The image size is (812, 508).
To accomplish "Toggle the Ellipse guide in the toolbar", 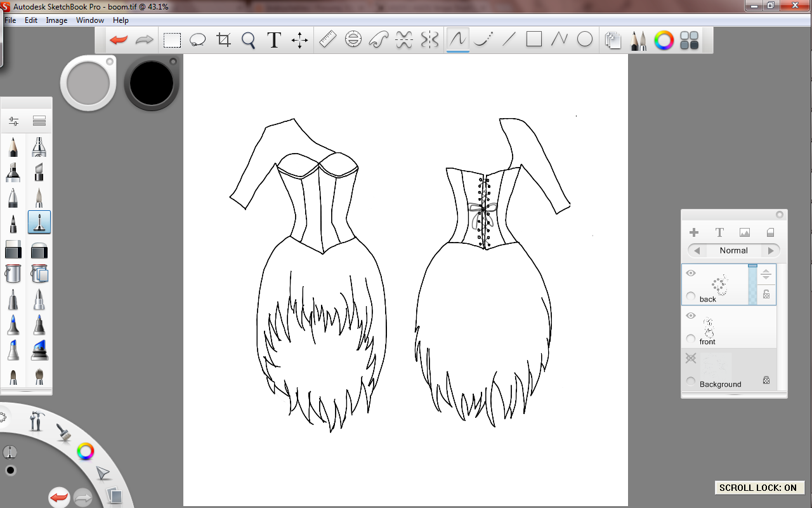I will (x=353, y=40).
